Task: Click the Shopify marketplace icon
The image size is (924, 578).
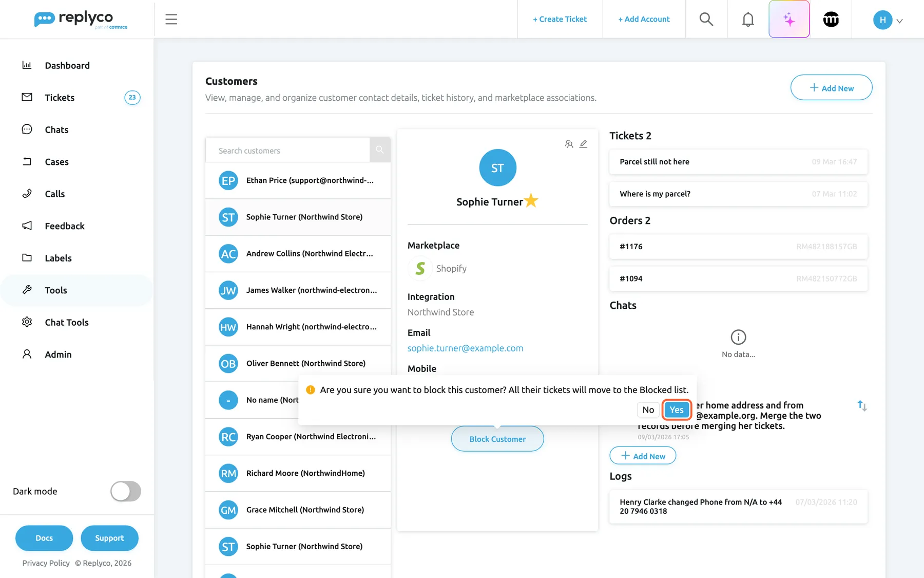Action: pos(420,268)
